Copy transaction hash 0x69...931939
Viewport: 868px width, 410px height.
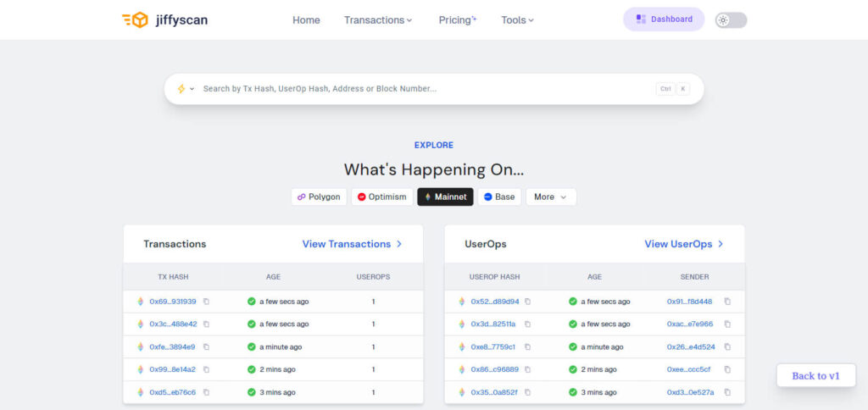pyautogui.click(x=207, y=302)
